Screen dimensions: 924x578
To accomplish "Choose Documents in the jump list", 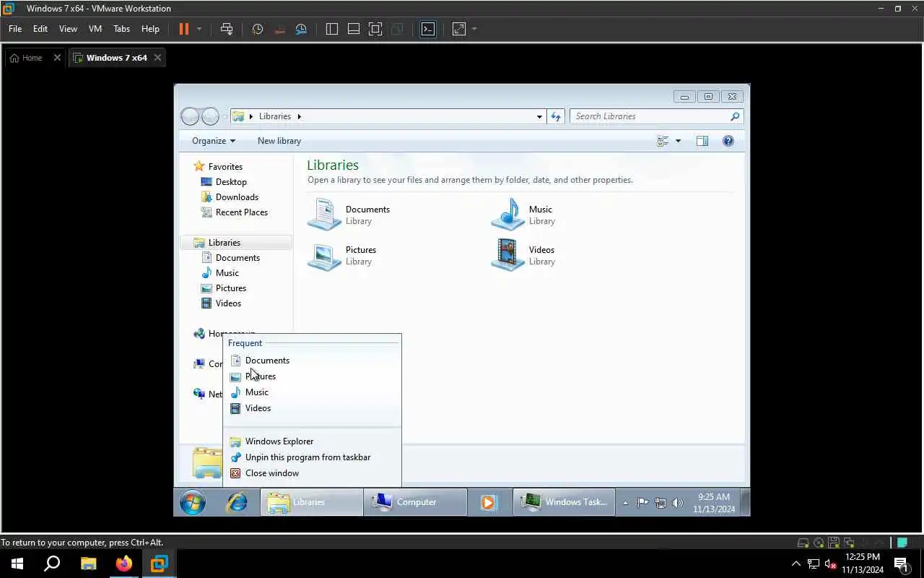I will pyautogui.click(x=312, y=361).
